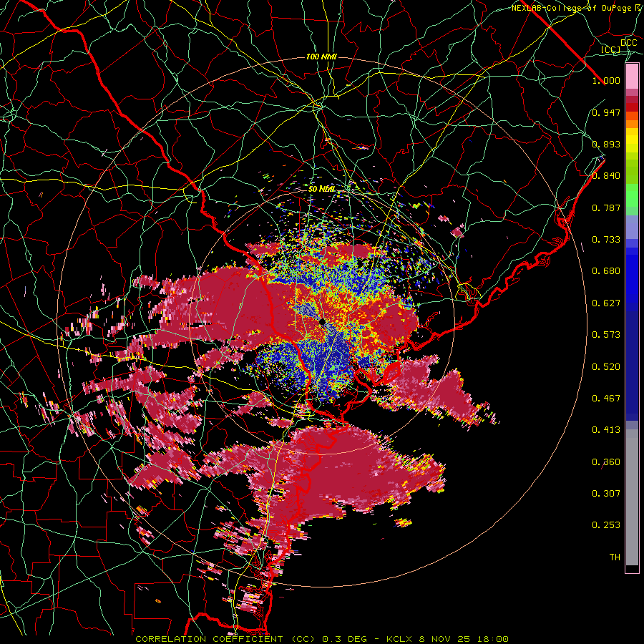
Task: Click the 0.680 scale value
Action: (606, 271)
